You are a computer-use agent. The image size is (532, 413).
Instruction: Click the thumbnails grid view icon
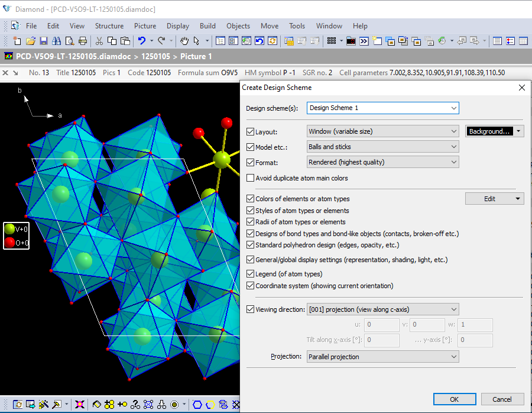332,41
